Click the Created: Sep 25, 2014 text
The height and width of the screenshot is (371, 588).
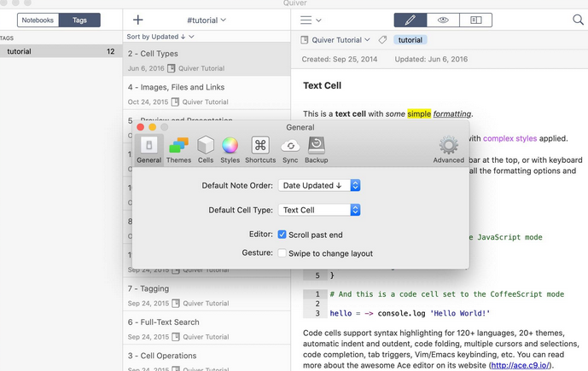pos(340,59)
